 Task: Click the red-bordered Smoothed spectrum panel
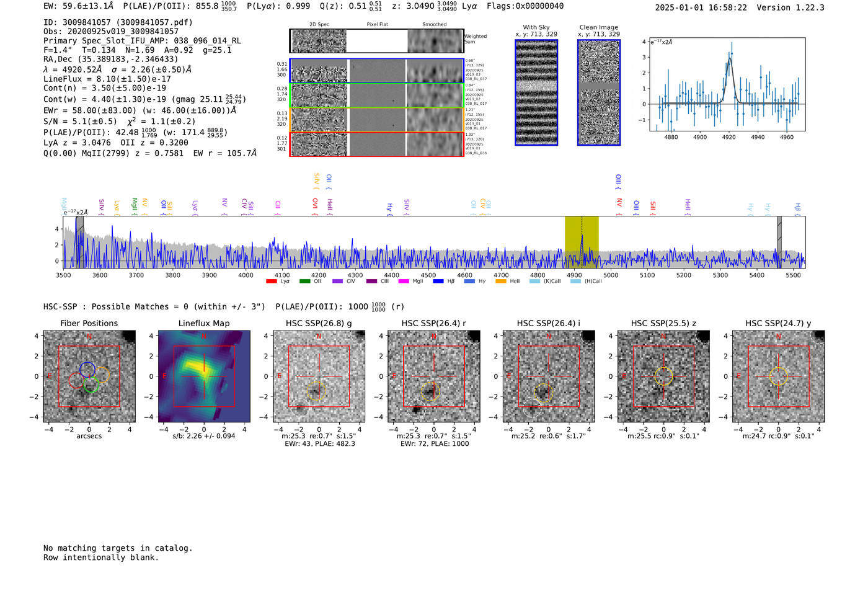coord(435,144)
